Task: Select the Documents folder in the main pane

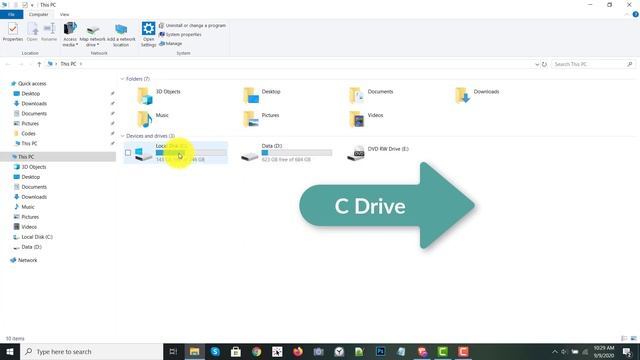Action: (371, 96)
